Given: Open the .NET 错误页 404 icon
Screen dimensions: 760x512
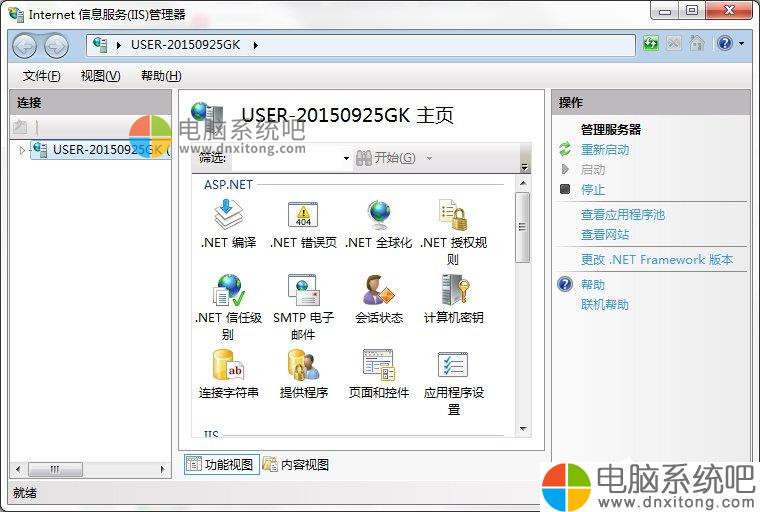Looking at the screenshot, I should [x=303, y=215].
